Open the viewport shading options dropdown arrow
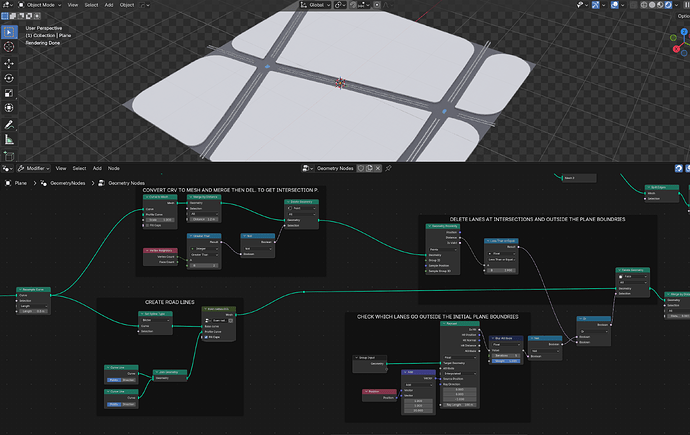Viewport: 690px width, 435px height. point(676,5)
